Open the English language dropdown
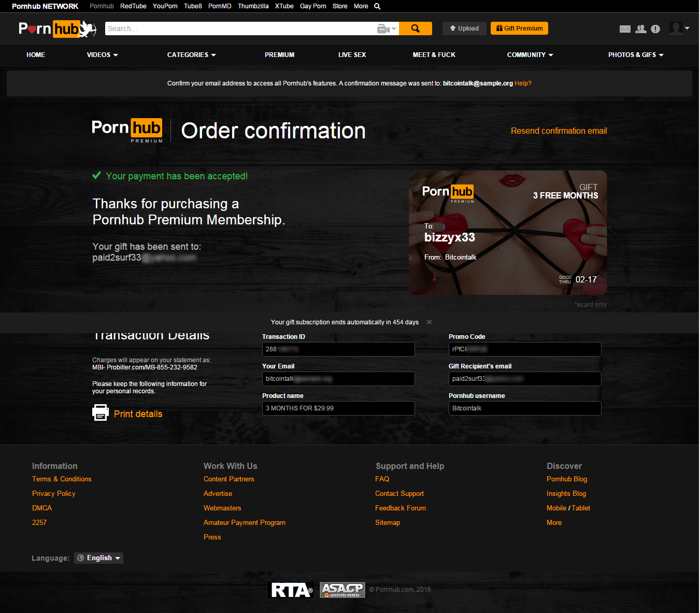 click(99, 558)
